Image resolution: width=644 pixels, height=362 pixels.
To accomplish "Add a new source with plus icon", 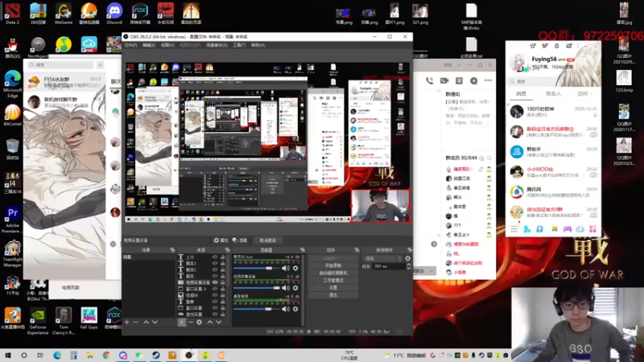I will coord(181,323).
